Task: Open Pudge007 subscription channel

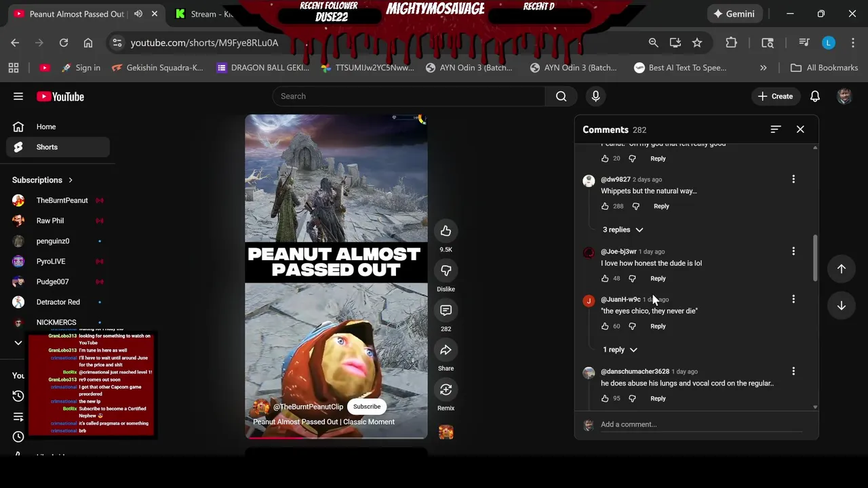Action: point(58,282)
